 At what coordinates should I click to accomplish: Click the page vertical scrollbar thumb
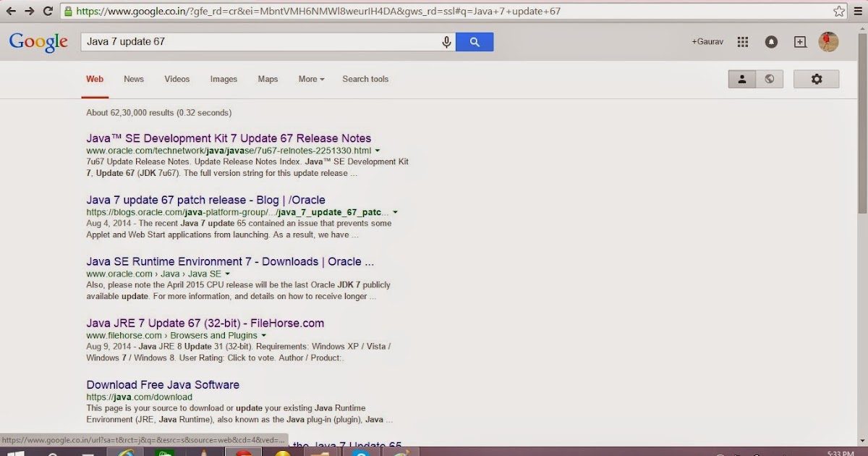(x=862, y=122)
